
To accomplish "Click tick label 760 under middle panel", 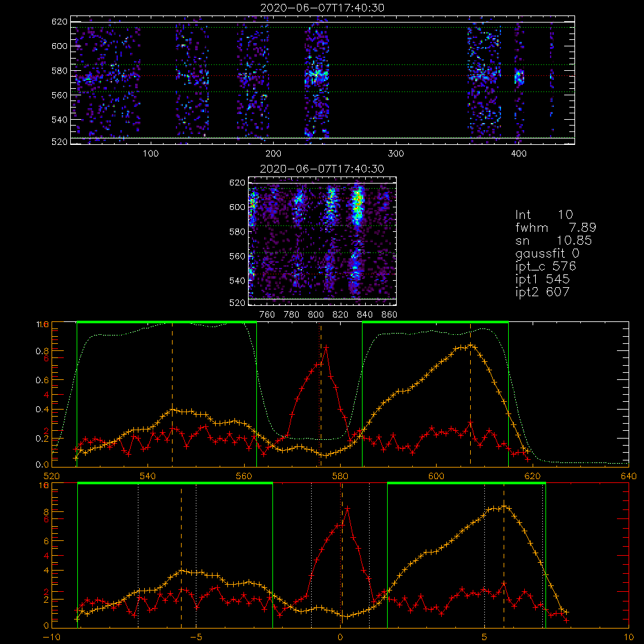I will 267,315.
